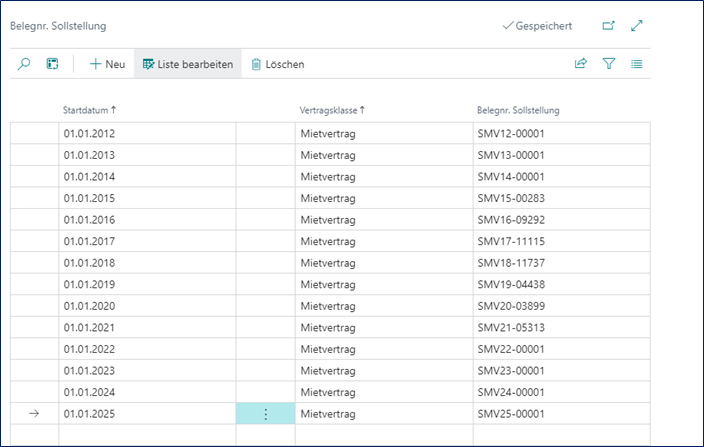The image size is (704, 447).
Task: Open Vertragsklasse column header menu
Action: click(332, 110)
